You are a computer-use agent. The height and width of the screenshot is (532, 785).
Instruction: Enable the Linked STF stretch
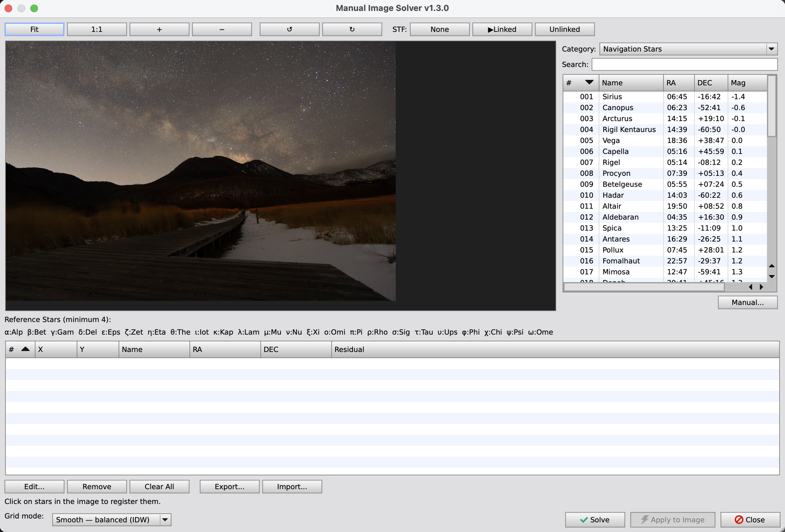pos(502,29)
